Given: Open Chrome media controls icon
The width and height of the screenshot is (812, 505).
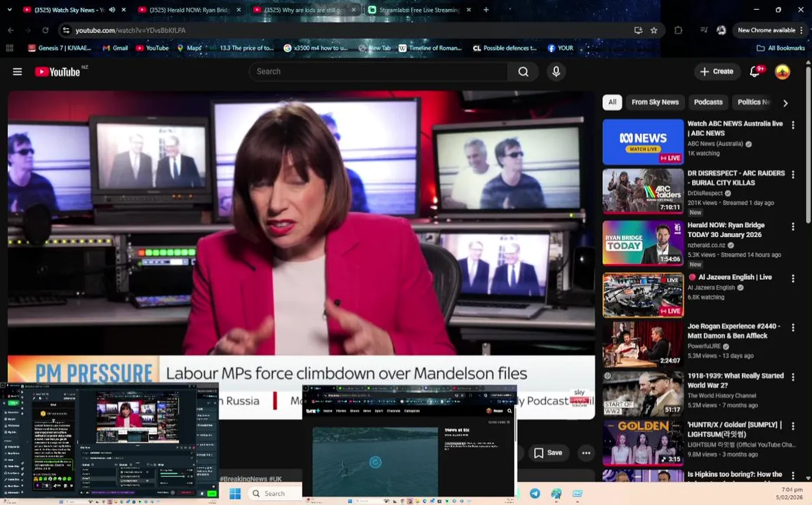Looking at the screenshot, I should tap(704, 30).
